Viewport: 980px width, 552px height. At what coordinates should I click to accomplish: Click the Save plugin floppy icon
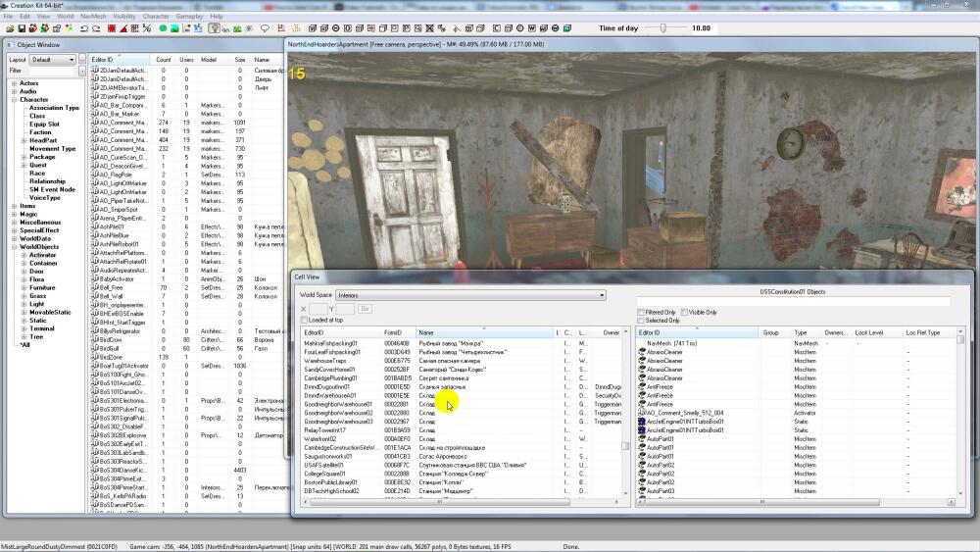click(x=22, y=28)
